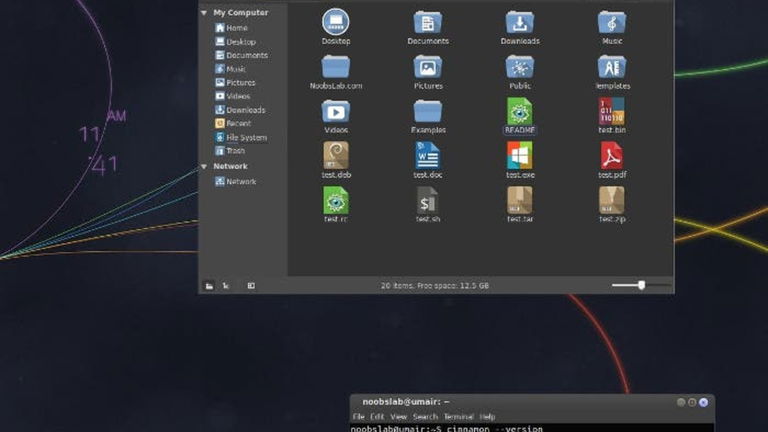
Task: Open the terminal Search menu
Action: pos(425,417)
